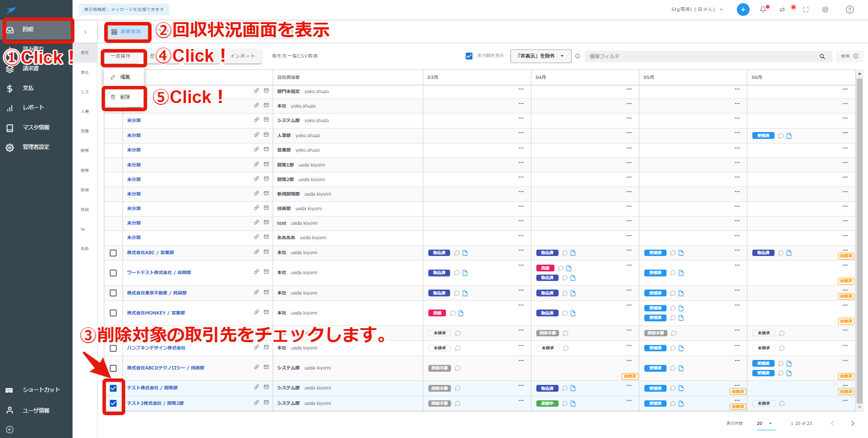Uncheck the テスト株式会社 / 開発部 row checkbox
The width and height of the screenshot is (868, 438).
tap(113, 388)
